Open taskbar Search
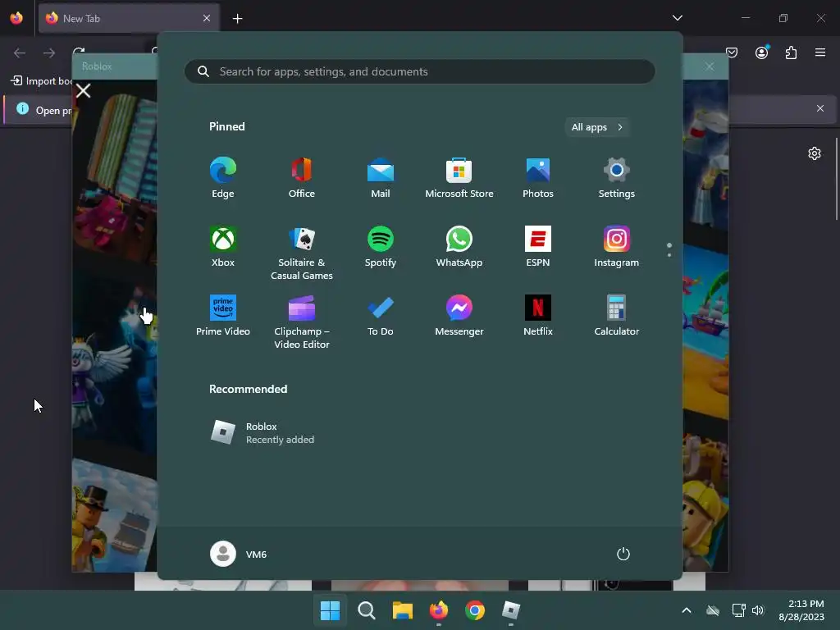840x630 pixels. pos(367,610)
